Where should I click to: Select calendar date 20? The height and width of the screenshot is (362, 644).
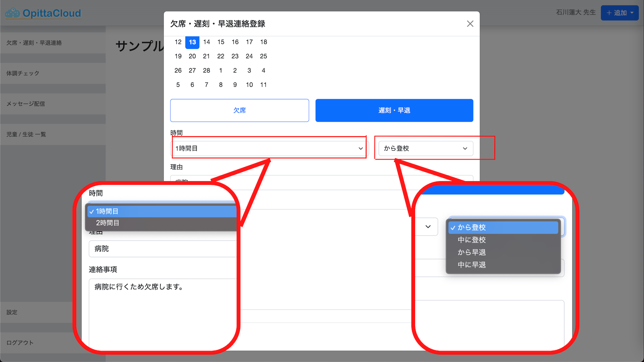[x=192, y=56]
